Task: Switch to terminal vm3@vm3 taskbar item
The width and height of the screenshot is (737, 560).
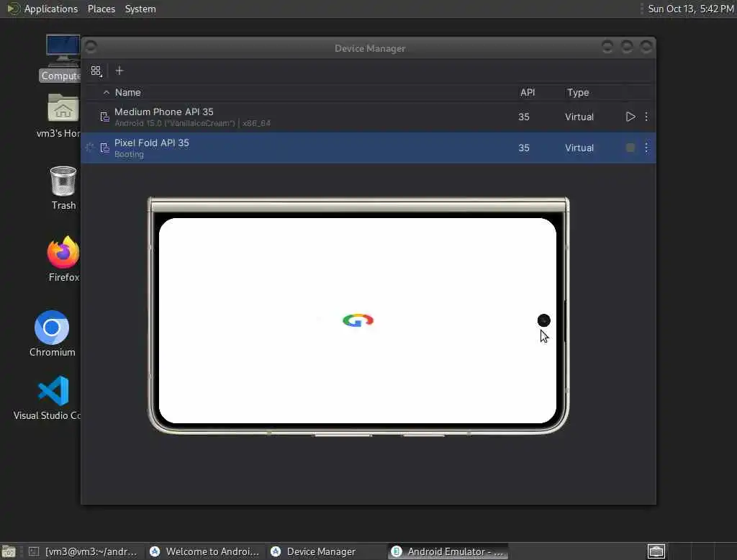Action: click(83, 551)
